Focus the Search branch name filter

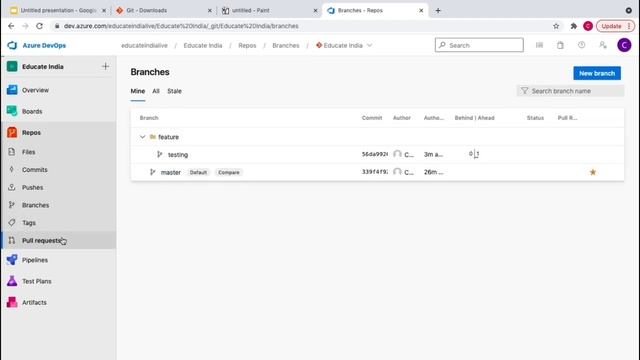570,91
